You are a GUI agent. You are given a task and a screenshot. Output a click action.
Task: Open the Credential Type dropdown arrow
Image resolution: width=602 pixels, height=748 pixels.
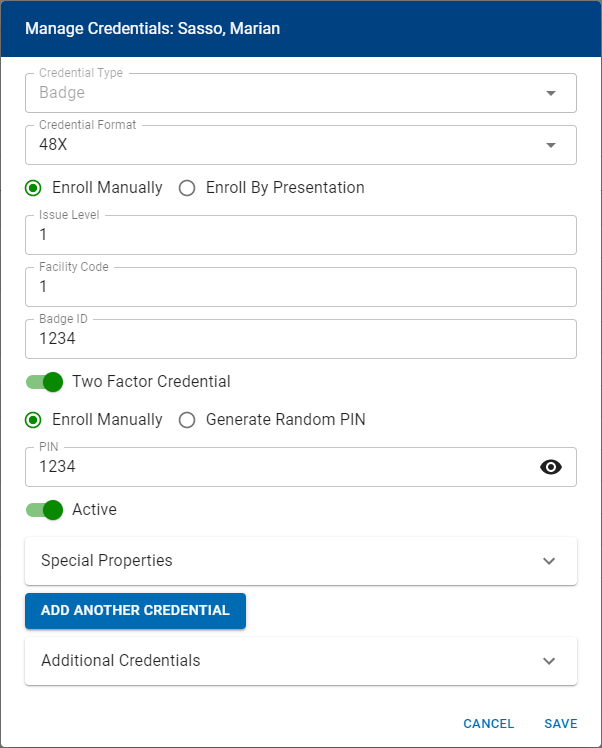[x=550, y=93]
